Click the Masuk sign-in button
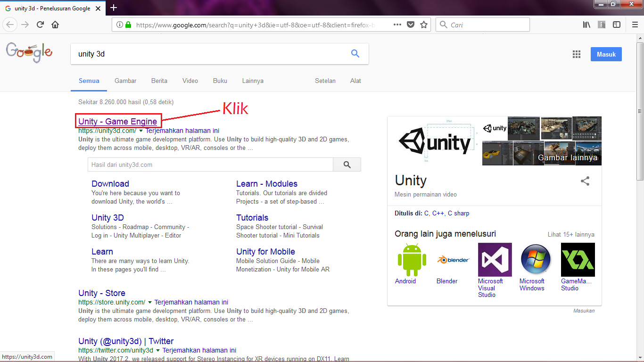This screenshot has width=644, height=362. coord(606,54)
